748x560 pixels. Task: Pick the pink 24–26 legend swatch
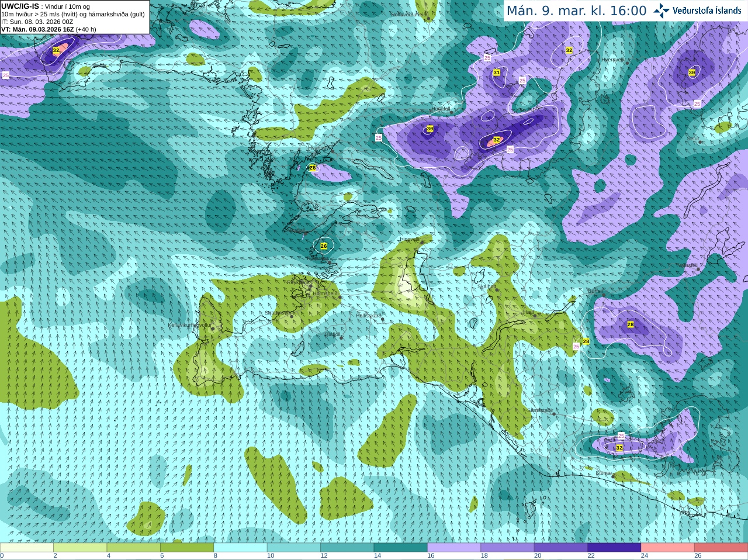668,548
